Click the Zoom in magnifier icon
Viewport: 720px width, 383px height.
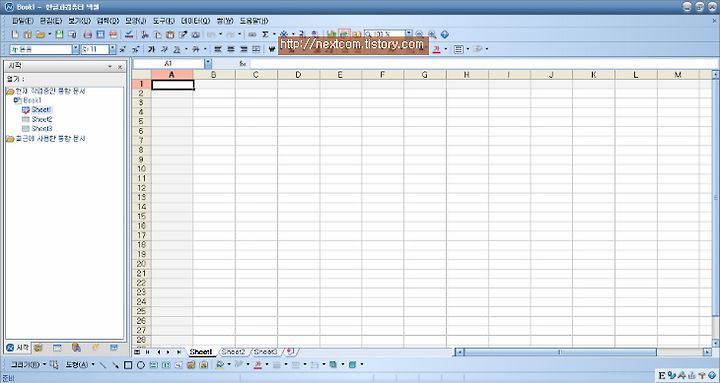tap(432, 34)
